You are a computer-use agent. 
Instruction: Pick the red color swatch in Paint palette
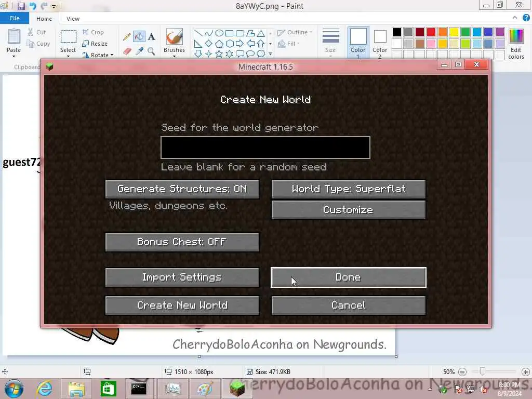pyautogui.click(x=431, y=32)
